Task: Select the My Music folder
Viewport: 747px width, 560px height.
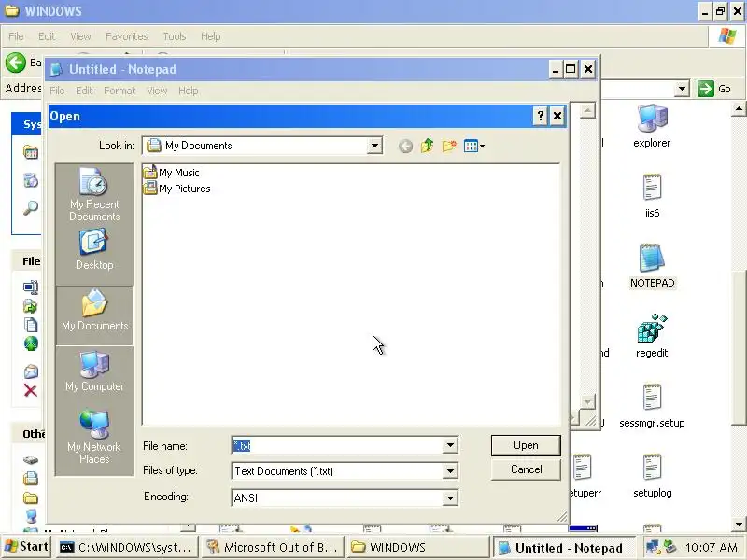Action: click(x=172, y=173)
